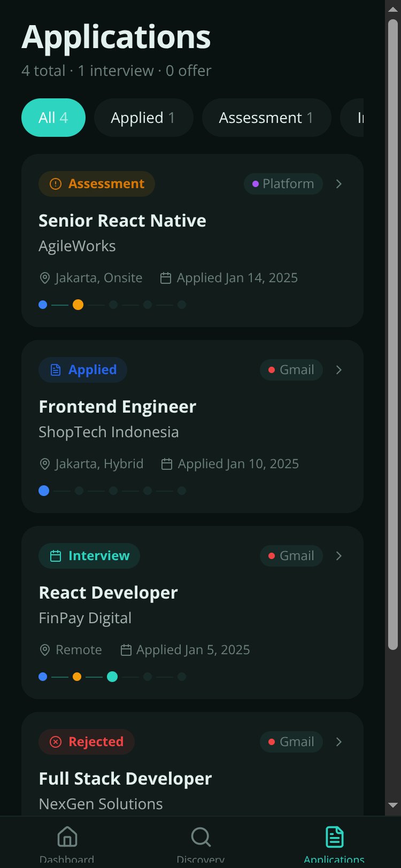Image resolution: width=401 pixels, height=868 pixels.
Task: Click the '4 total · 1 interview · 0 offer' summary
Action: (x=116, y=71)
